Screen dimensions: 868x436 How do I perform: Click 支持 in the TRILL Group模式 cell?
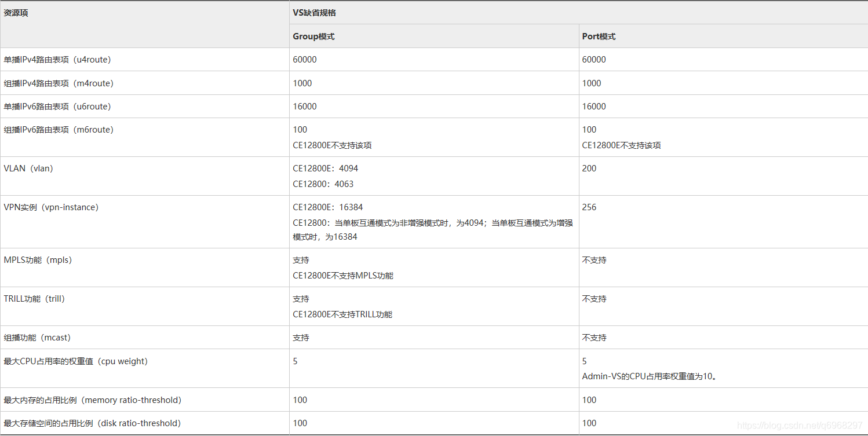click(301, 299)
